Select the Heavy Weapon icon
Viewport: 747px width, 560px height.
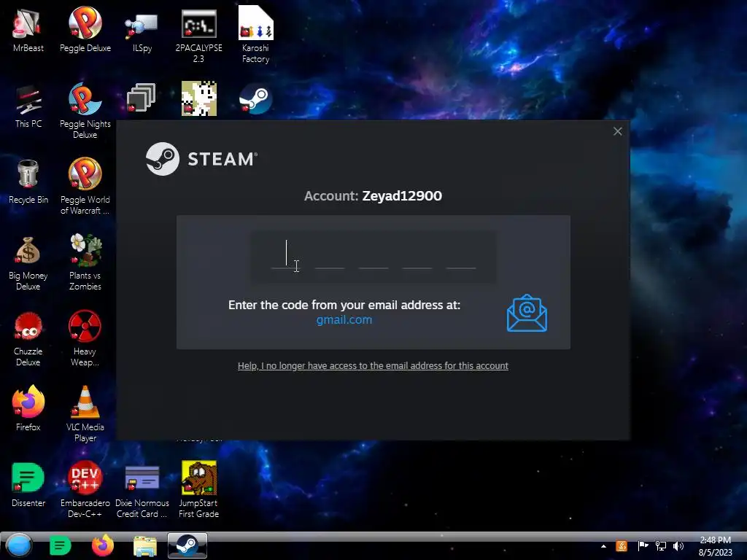click(85, 339)
